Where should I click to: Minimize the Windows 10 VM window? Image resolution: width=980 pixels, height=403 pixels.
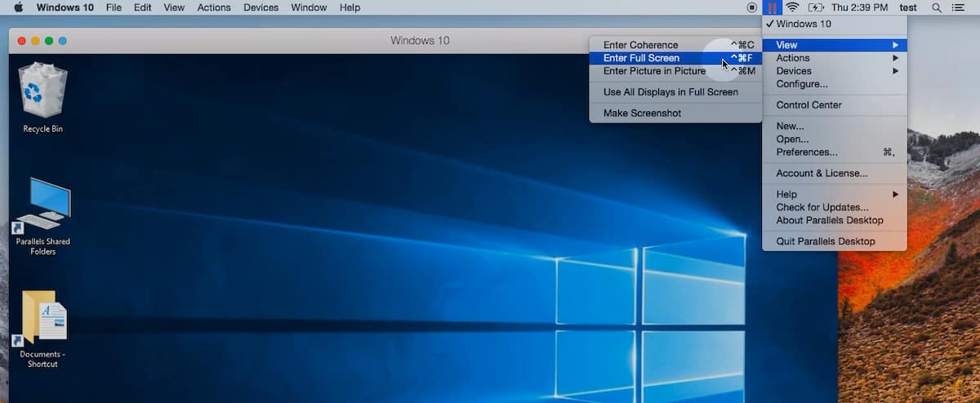35,41
